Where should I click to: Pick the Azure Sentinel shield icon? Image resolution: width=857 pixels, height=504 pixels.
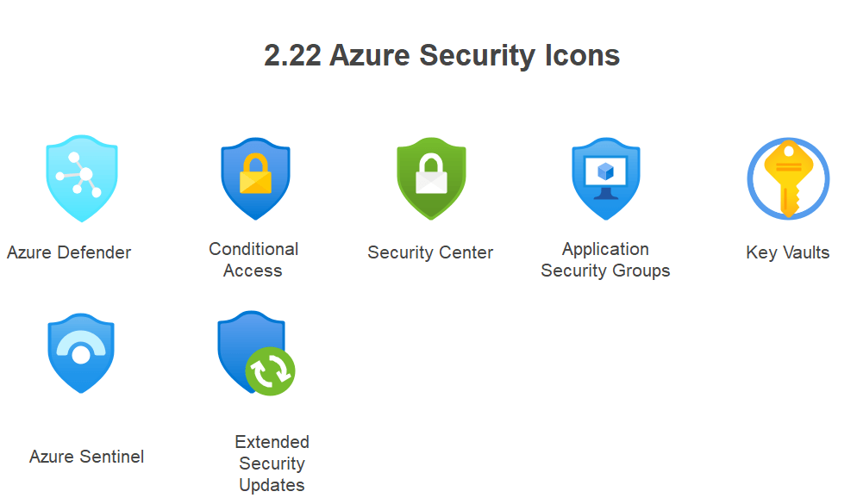click(x=81, y=353)
